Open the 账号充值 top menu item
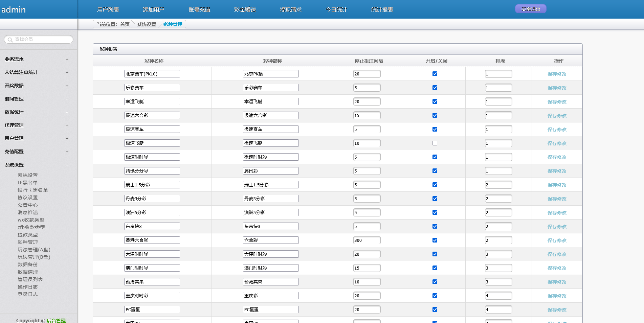The image size is (644, 323). point(199,10)
